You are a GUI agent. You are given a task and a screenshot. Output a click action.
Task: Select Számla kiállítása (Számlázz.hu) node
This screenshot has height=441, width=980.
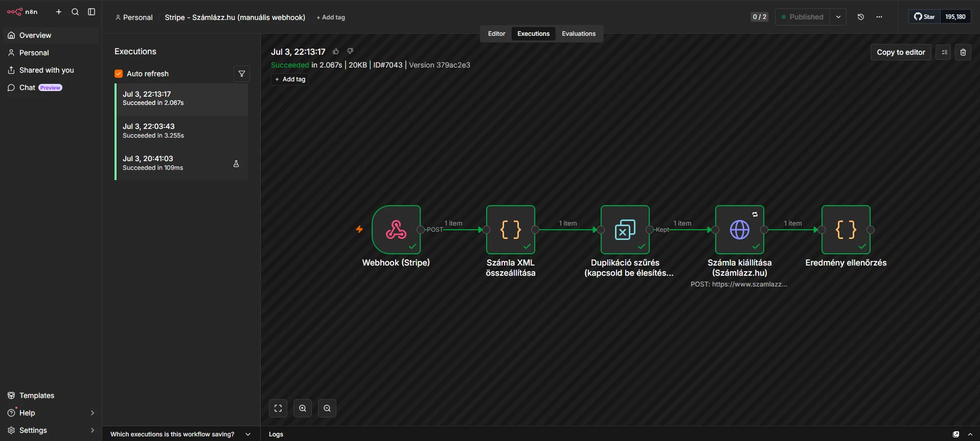(740, 230)
